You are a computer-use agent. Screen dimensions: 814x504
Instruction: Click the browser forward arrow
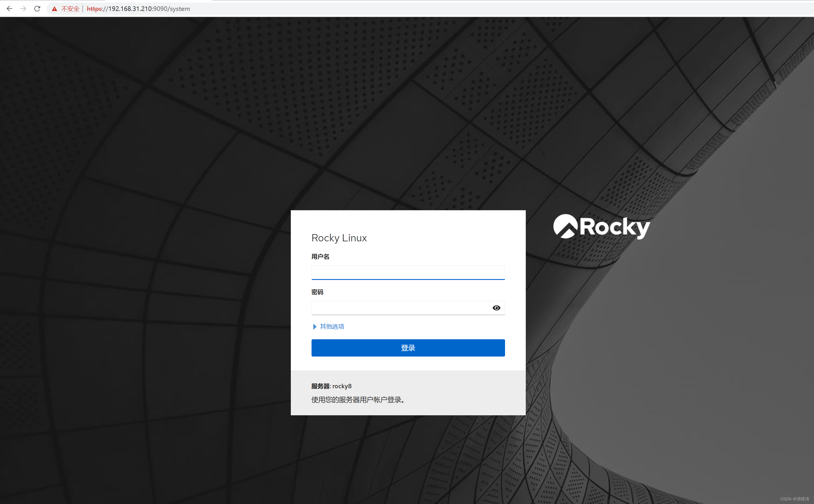[x=23, y=9]
